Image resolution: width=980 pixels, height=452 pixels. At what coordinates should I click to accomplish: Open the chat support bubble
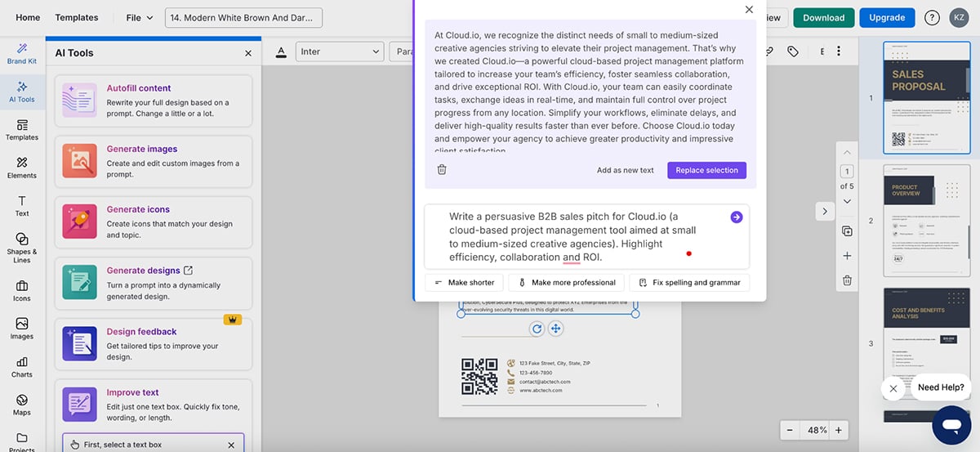[951, 425]
